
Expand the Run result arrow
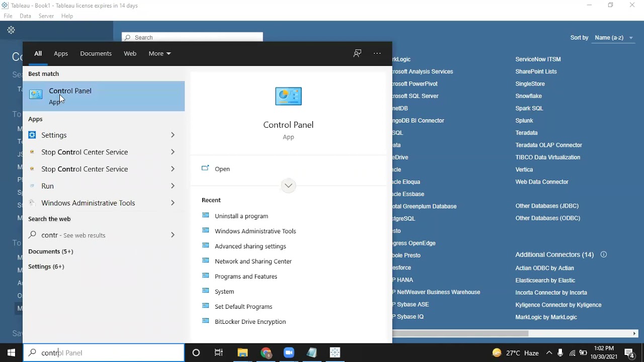point(173,186)
